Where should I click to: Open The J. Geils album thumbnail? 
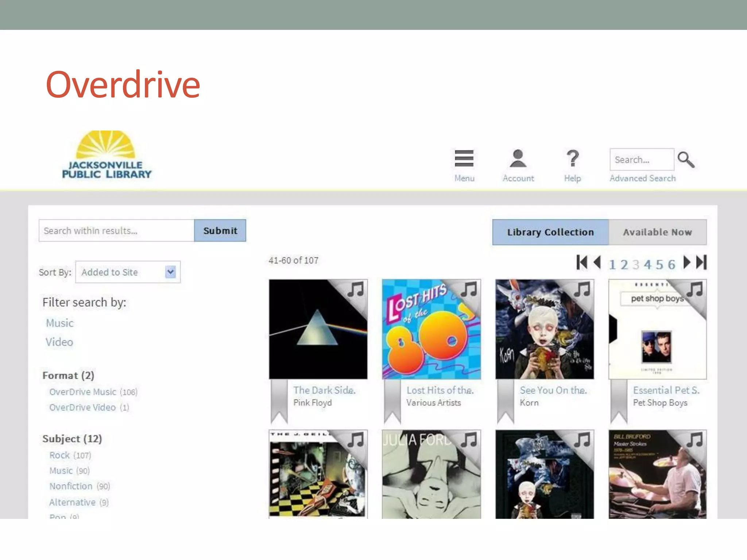(318, 474)
